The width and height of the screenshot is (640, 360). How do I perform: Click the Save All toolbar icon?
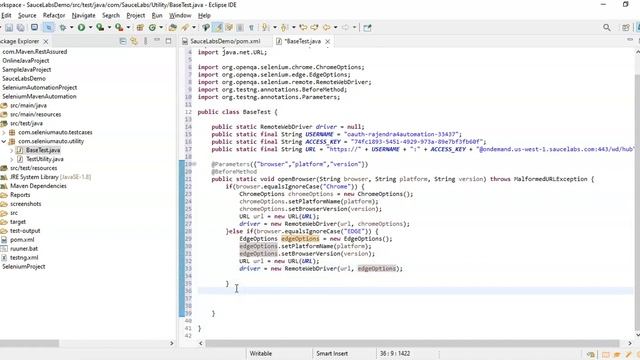pos(20,28)
